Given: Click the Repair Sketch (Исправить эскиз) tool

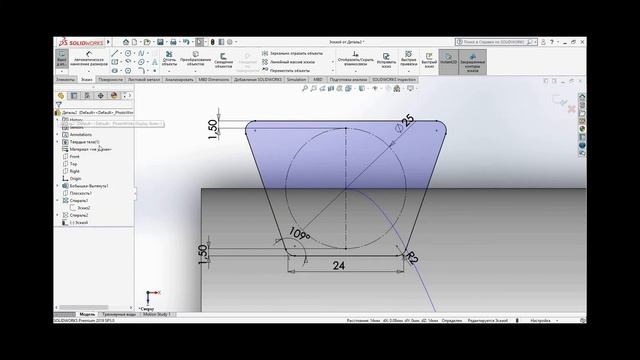Looking at the screenshot, I should click(x=386, y=60).
